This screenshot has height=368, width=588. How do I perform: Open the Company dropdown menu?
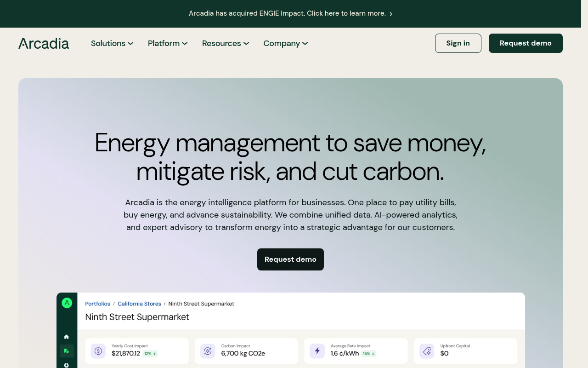point(286,43)
